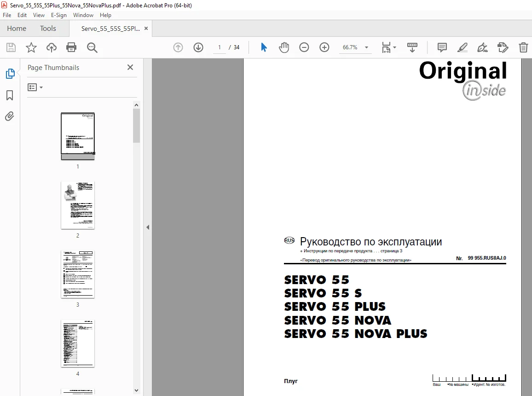Open Find text magnifier icon

pyautogui.click(x=92, y=47)
